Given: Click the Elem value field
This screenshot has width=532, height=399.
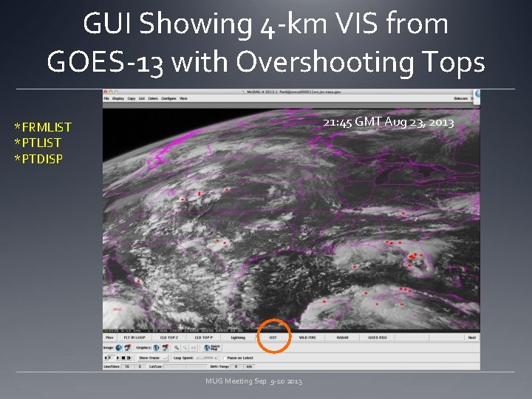Looking at the screenshot, I should tap(140, 366).
